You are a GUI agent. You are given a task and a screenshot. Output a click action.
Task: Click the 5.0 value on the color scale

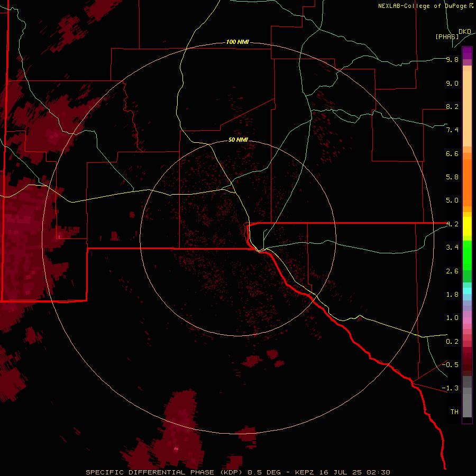[x=452, y=200]
